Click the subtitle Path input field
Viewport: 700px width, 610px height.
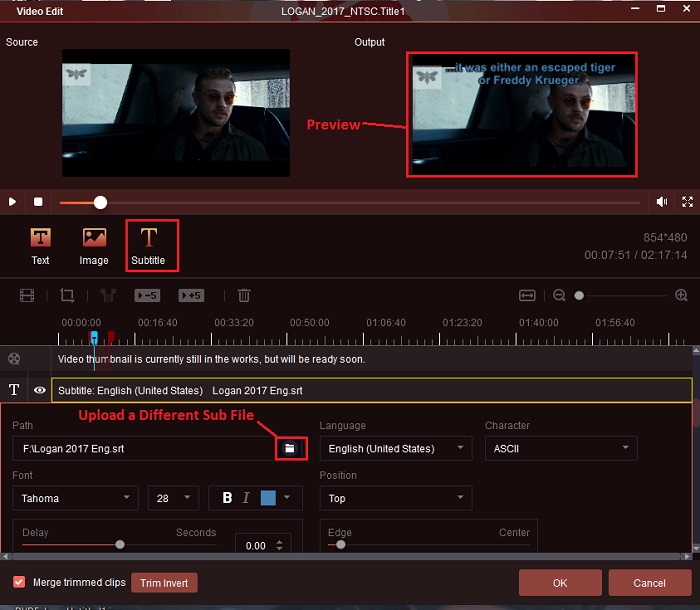pos(144,448)
